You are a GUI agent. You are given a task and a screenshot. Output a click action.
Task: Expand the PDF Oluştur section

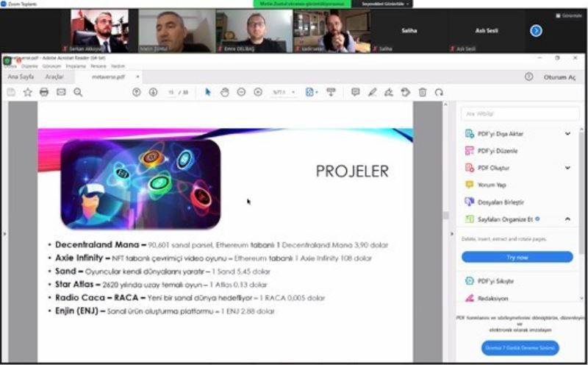(567, 168)
